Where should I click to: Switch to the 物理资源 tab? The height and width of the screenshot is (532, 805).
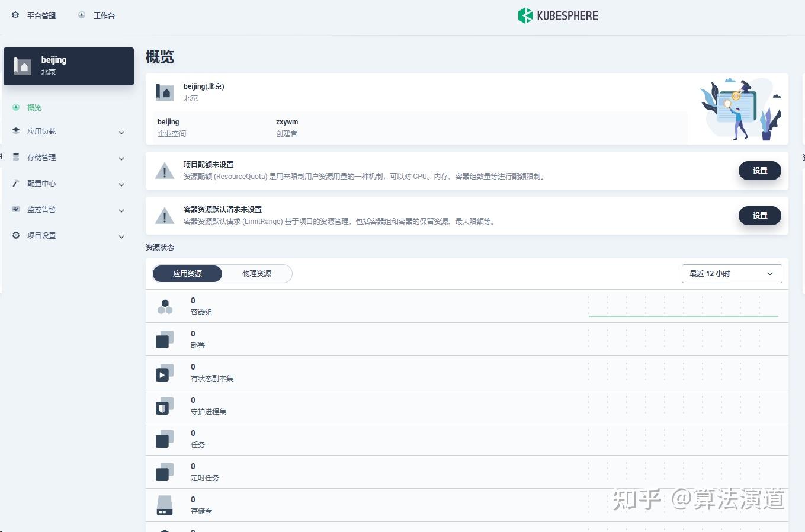click(256, 273)
